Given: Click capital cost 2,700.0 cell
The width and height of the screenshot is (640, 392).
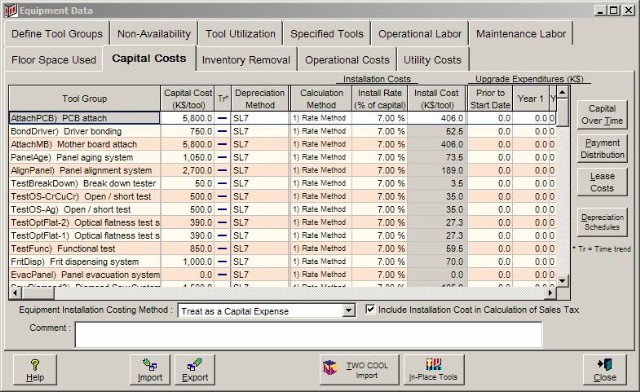Looking at the screenshot, I should (188, 170).
